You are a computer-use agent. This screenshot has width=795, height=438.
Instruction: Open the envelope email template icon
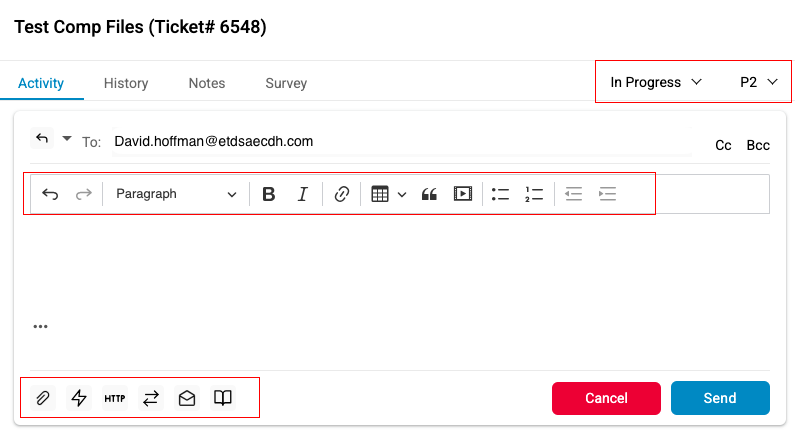pyautogui.click(x=187, y=398)
